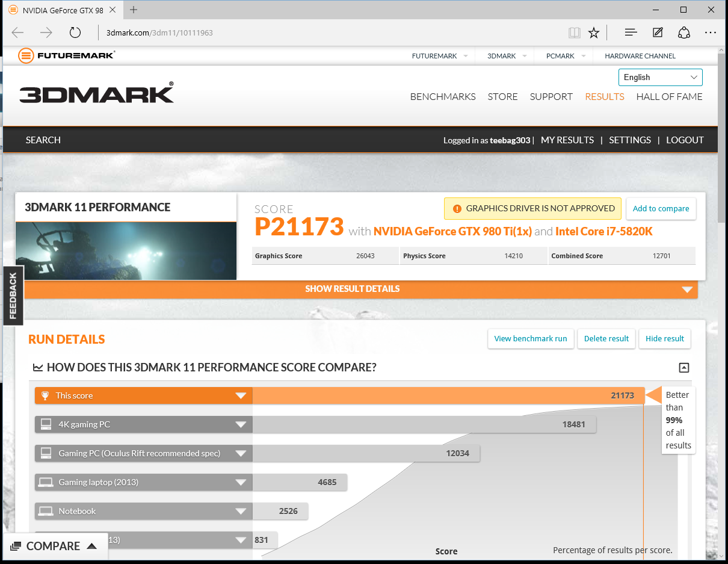Open the BENCHMARKS menu
The width and height of the screenshot is (728, 564).
(443, 96)
